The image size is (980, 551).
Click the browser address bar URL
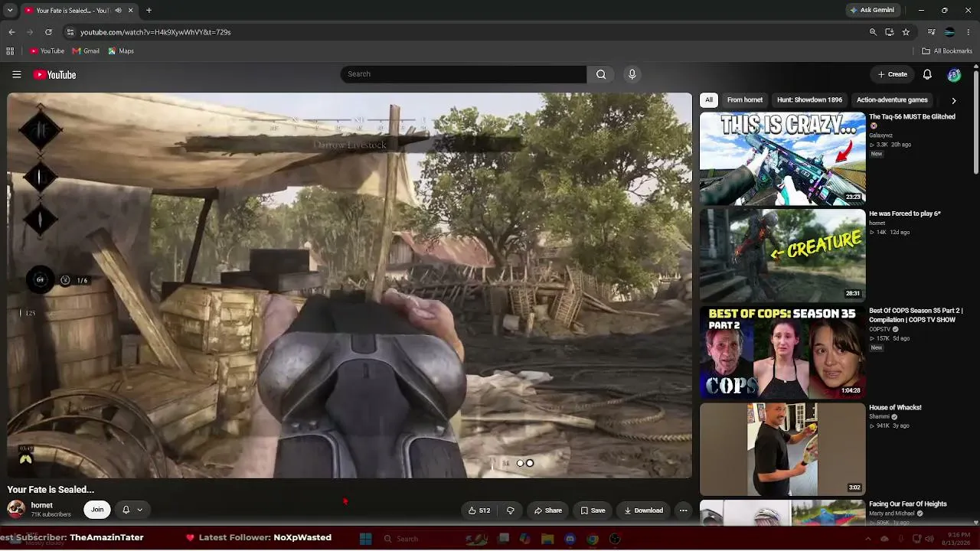tap(155, 32)
